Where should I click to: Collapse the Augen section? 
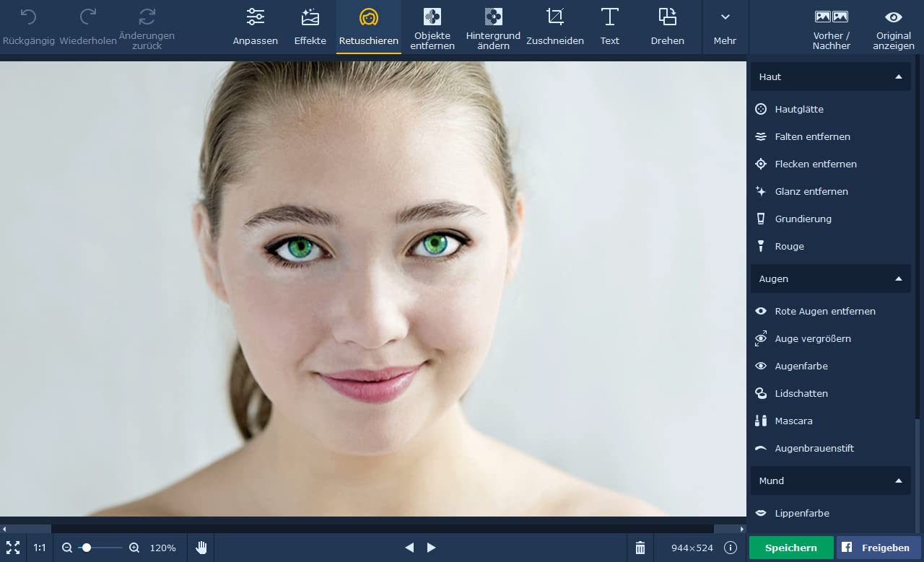click(x=898, y=278)
